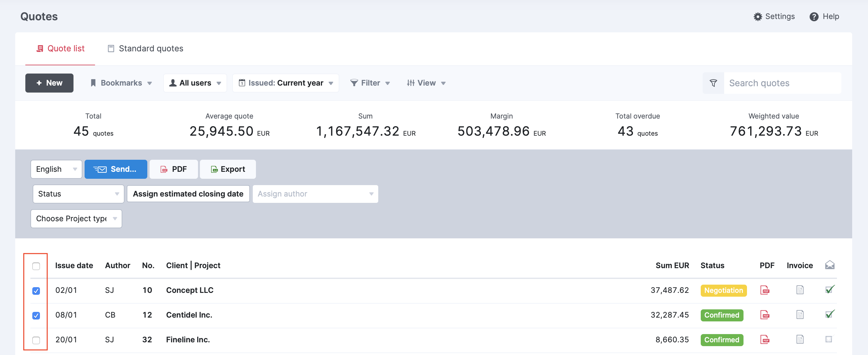This screenshot has height=355, width=868.
Task: Click the Client | Project column header
Action: click(193, 265)
